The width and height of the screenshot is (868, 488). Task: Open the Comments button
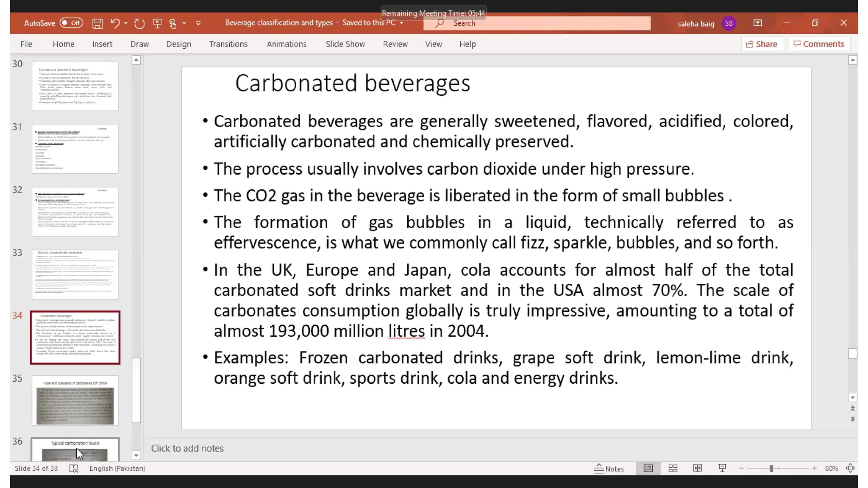coord(819,44)
